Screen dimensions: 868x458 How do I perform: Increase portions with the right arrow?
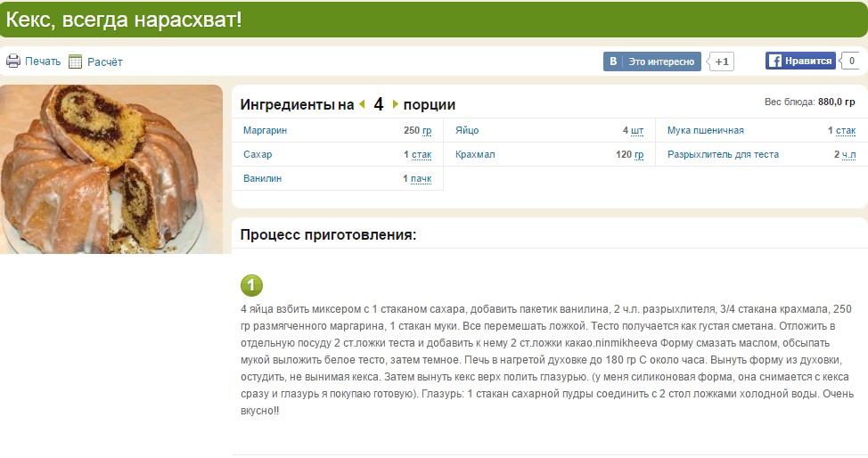tap(396, 104)
